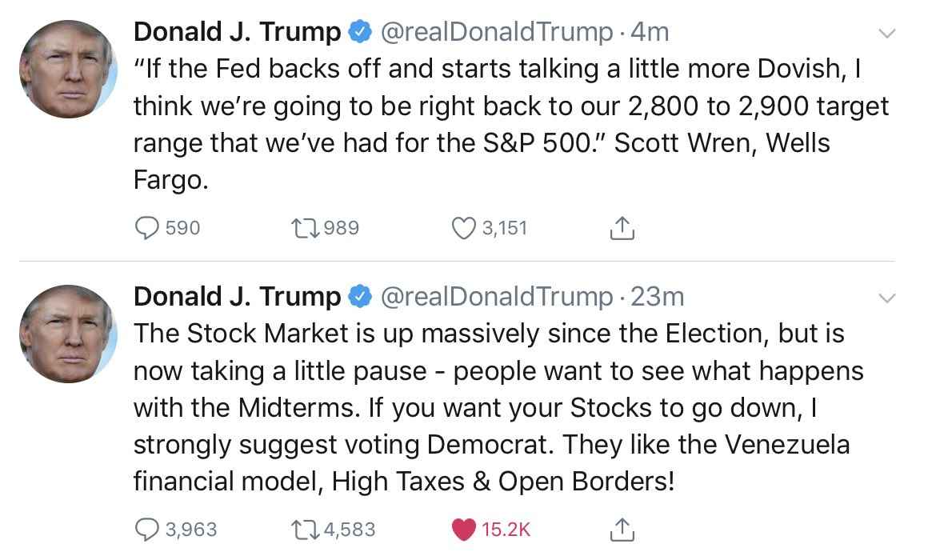Click the Donald J. Trump name on second tweet

[x=237, y=297]
